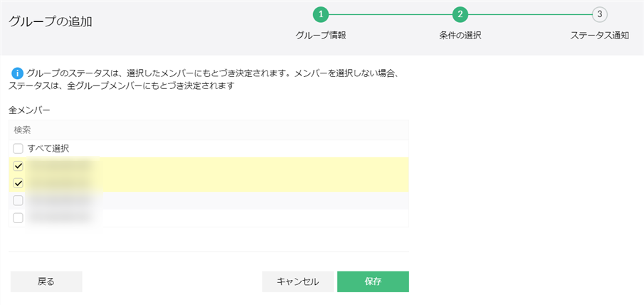Check the last member's checkbox
Screen dimensions: 644x305
[x=19, y=217]
